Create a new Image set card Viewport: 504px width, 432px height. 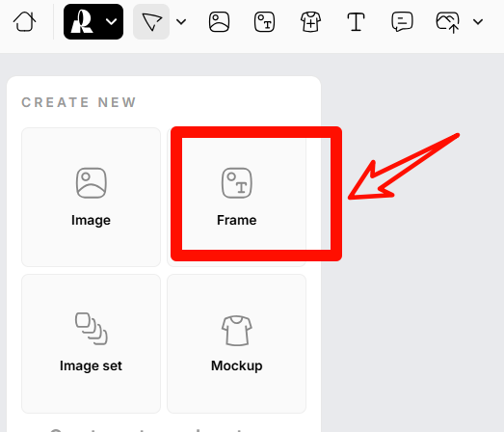click(91, 343)
